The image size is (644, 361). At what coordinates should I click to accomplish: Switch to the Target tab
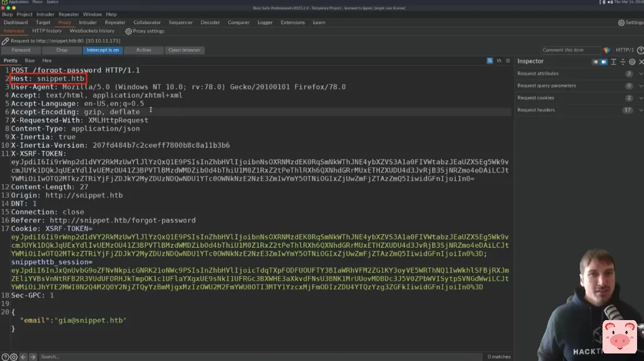pyautogui.click(x=43, y=23)
